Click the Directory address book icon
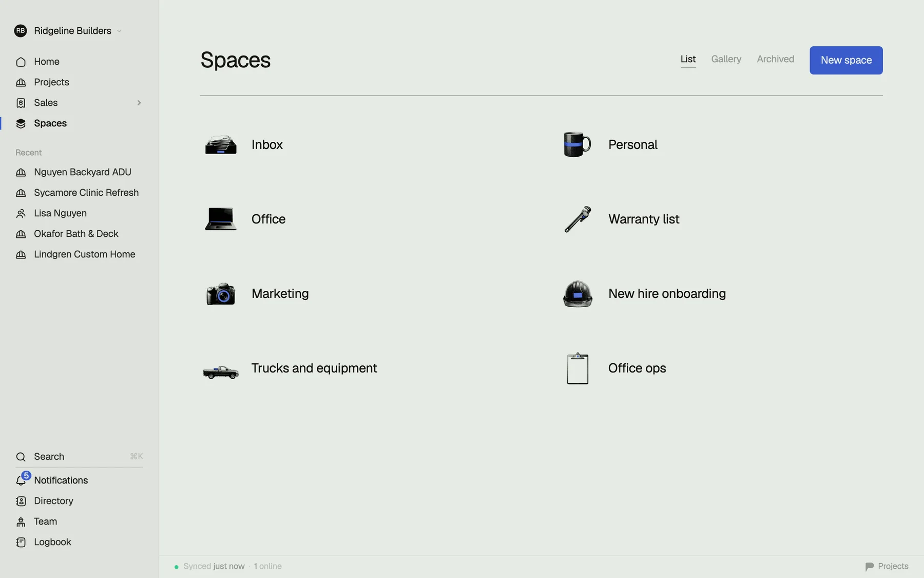 click(21, 501)
